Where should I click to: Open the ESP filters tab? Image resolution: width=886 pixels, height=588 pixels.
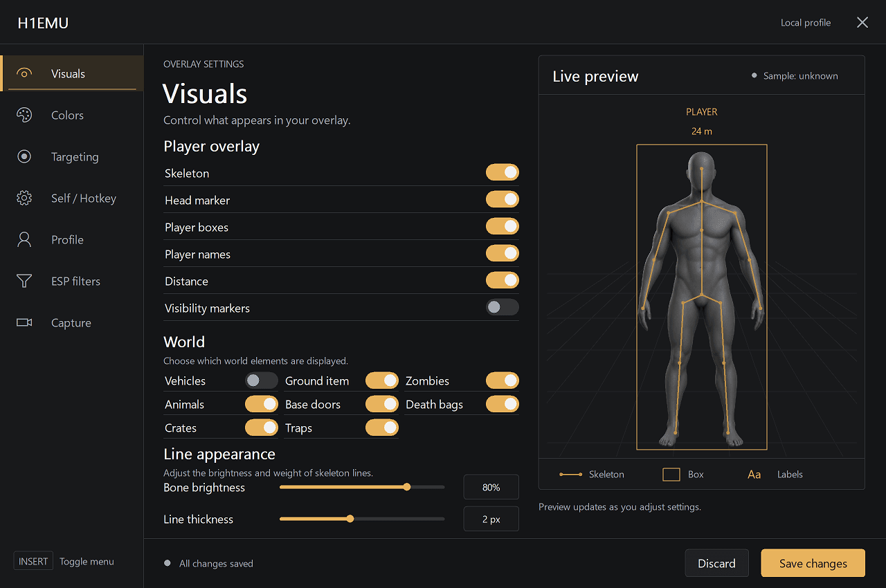tap(72, 281)
